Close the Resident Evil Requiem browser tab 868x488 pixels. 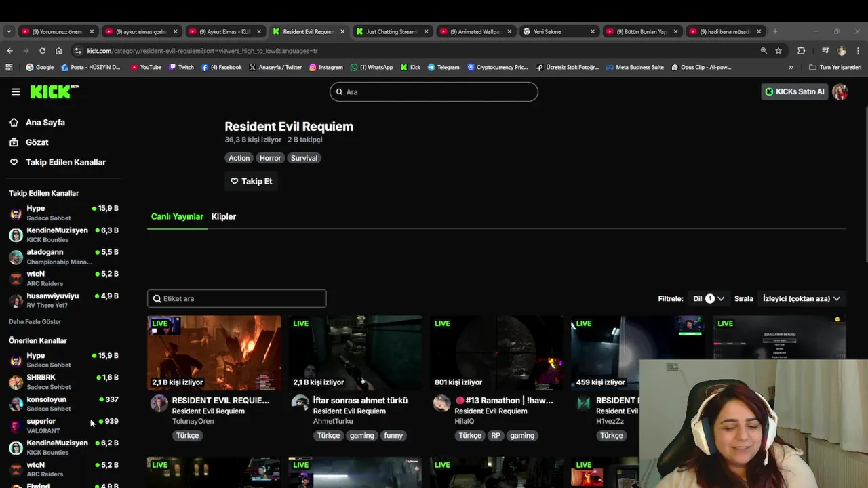342,31
